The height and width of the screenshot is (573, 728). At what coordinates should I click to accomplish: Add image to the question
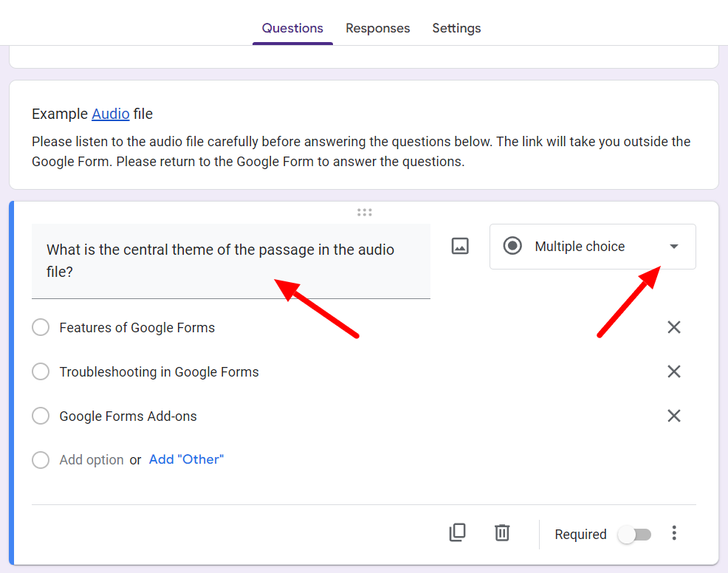pos(460,246)
